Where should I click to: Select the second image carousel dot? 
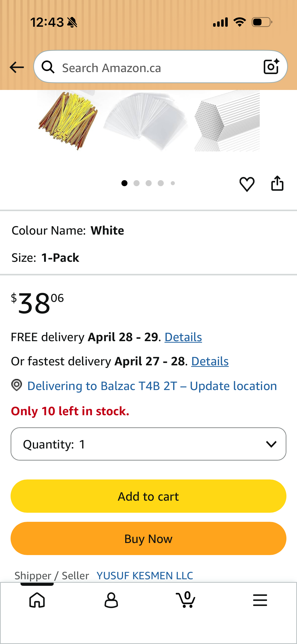point(137,183)
